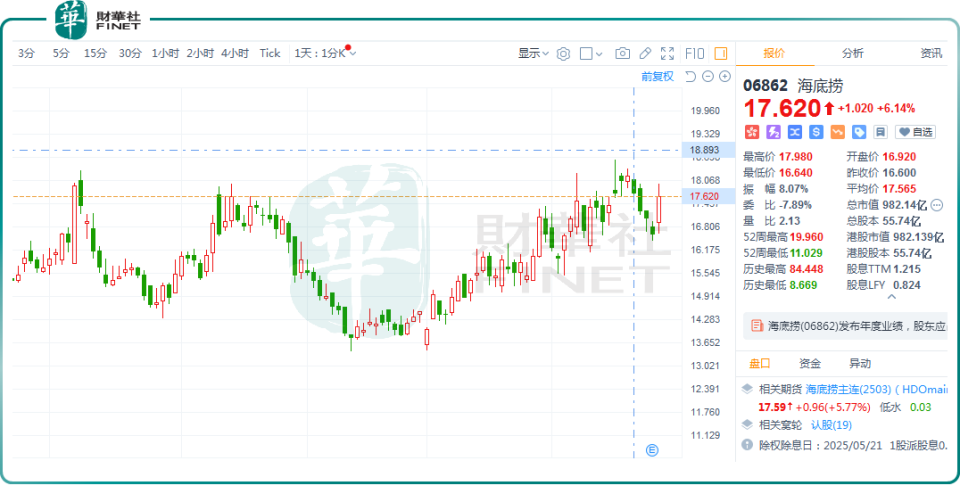
Task: Click the E event marker on chart
Action: pos(652,451)
